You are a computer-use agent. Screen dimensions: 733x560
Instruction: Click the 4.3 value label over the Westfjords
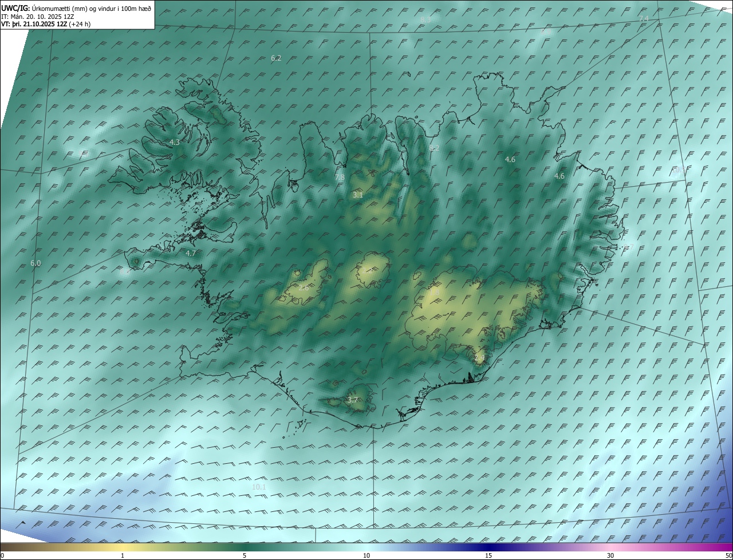click(x=175, y=142)
